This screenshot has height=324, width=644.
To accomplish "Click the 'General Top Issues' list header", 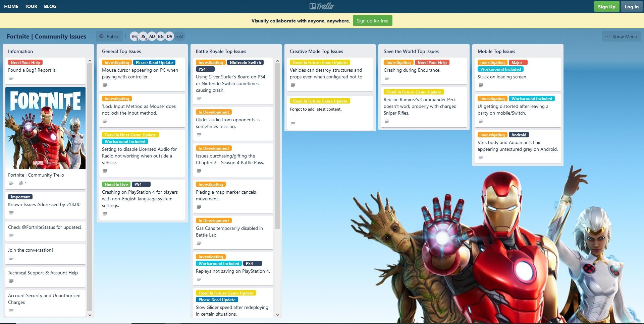I will pos(121,51).
